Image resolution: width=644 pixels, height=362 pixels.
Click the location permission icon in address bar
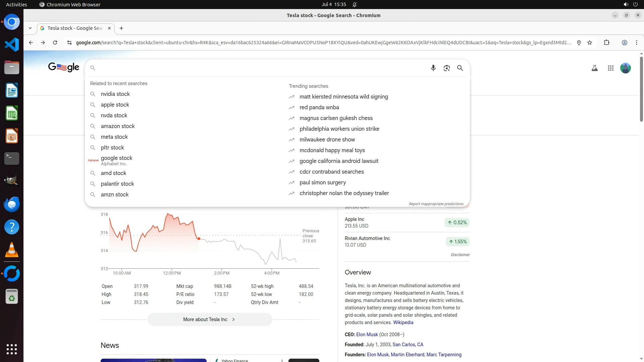pos(579,43)
